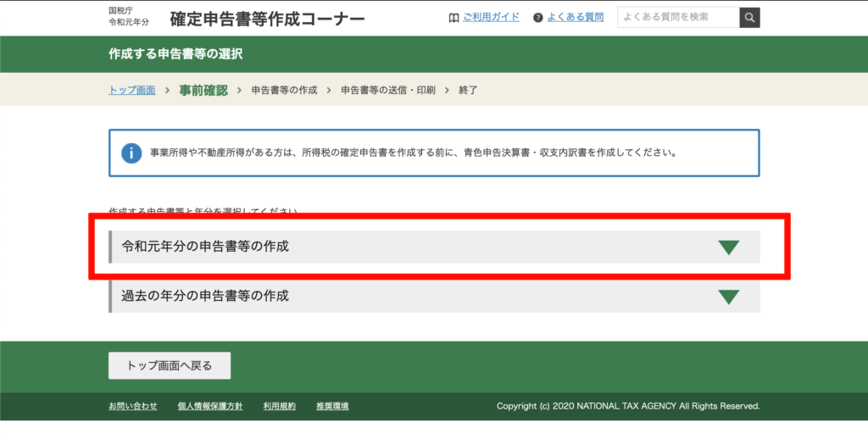Click the green triangle on 令和元年分 row
Screen dimensions: 868x445
click(x=728, y=248)
